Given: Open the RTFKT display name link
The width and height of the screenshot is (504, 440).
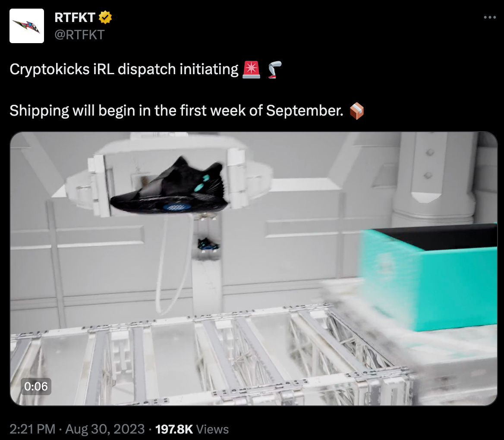Looking at the screenshot, I should [x=75, y=17].
